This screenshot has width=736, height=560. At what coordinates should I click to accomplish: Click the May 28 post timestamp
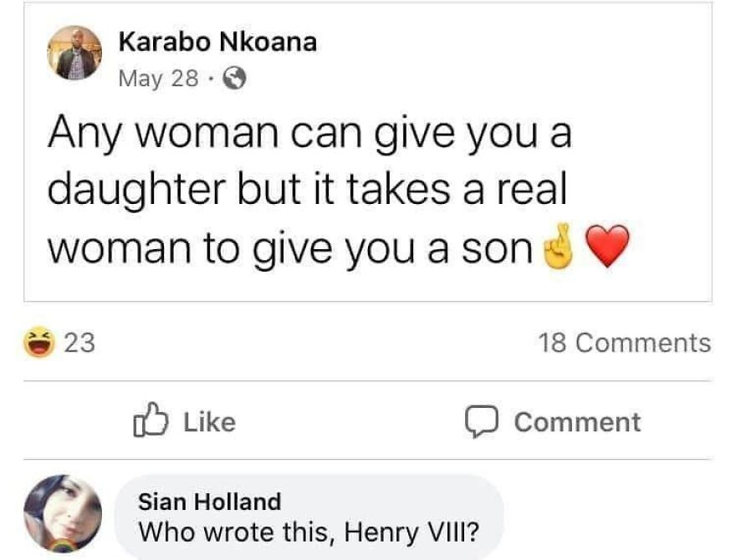[x=159, y=79]
